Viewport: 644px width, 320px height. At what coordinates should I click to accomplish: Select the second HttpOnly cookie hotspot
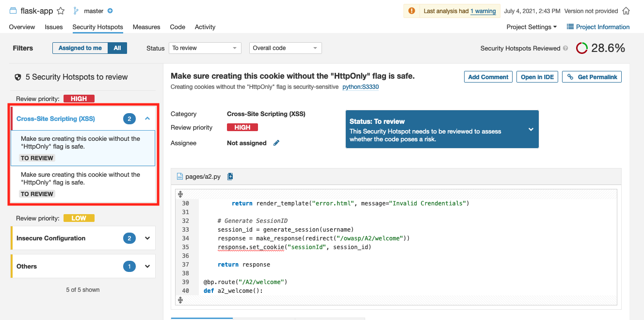83,184
